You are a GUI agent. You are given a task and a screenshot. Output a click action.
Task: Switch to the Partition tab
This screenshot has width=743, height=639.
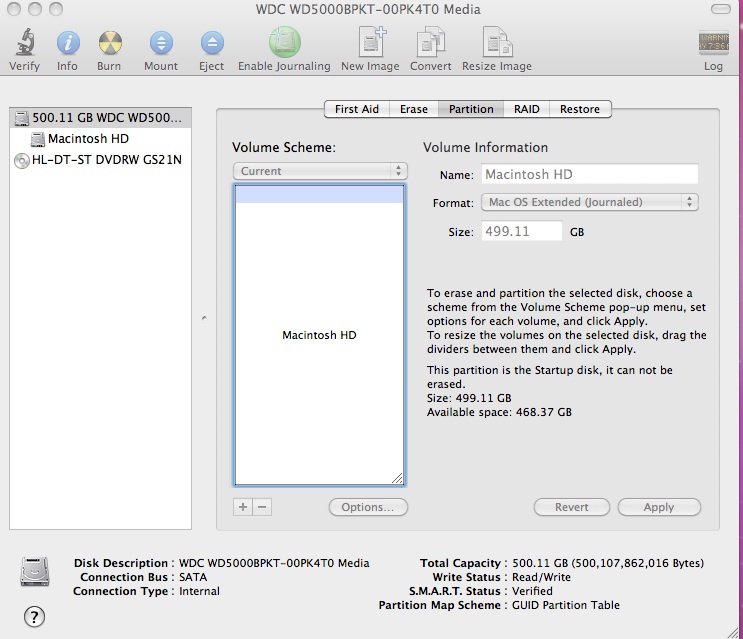(471, 109)
